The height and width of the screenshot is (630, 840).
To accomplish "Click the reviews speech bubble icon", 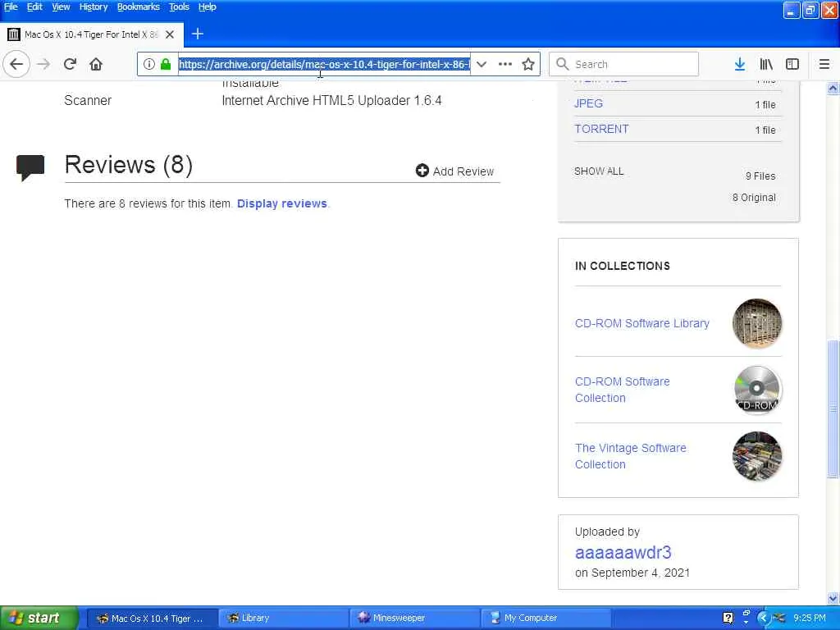I will [x=30, y=167].
